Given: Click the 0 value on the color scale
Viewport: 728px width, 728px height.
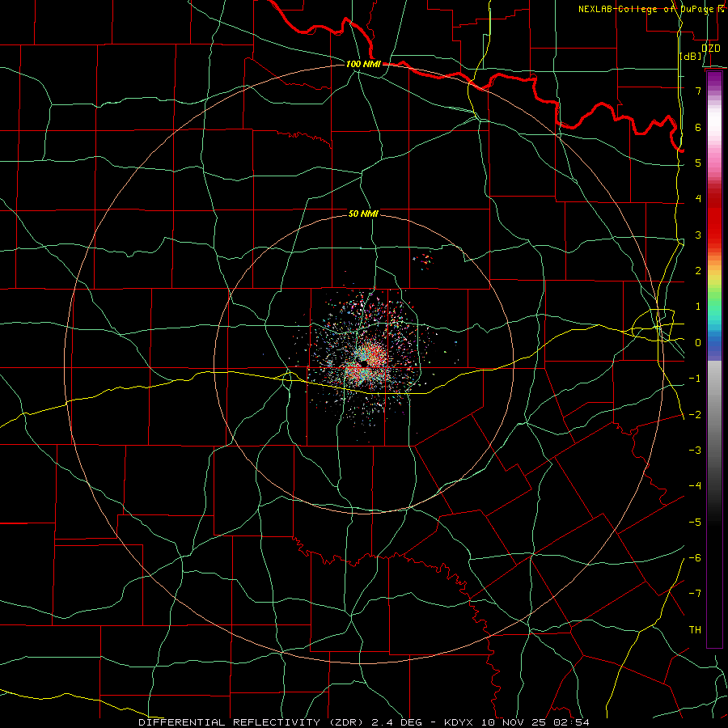Looking at the screenshot, I should 698,343.
